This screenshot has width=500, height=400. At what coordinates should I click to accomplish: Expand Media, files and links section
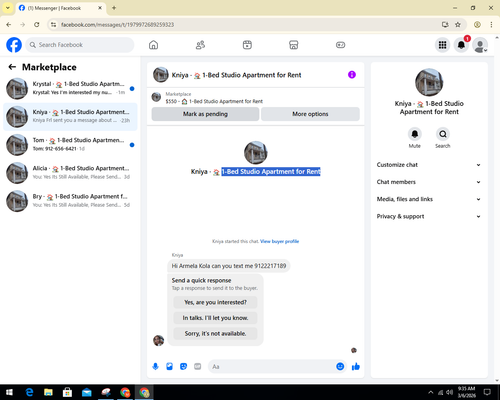click(x=429, y=199)
